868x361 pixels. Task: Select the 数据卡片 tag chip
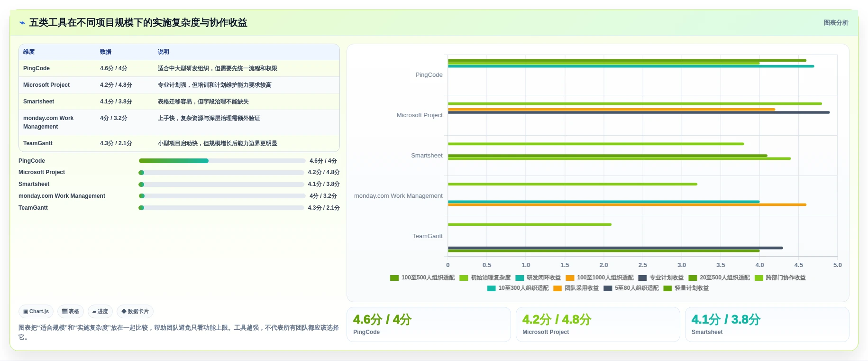[x=135, y=312]
